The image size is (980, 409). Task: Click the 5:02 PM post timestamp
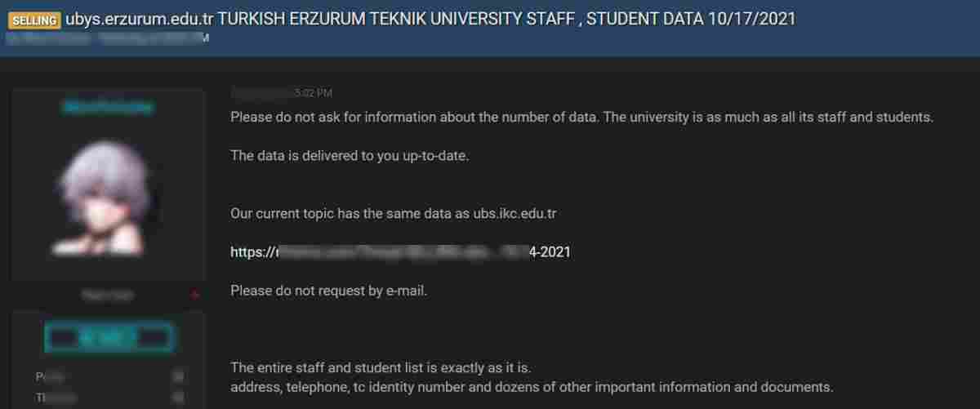pyautogui.click(x=282, y=93)
